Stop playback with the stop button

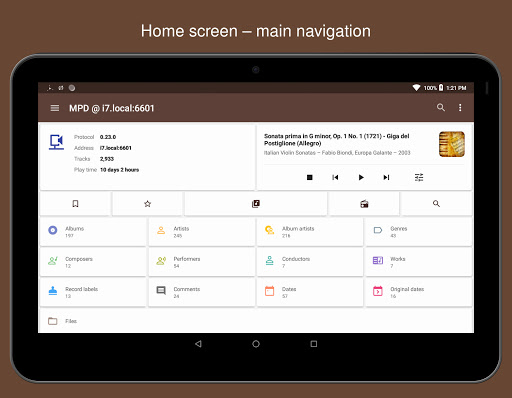[x=310, y=177]
